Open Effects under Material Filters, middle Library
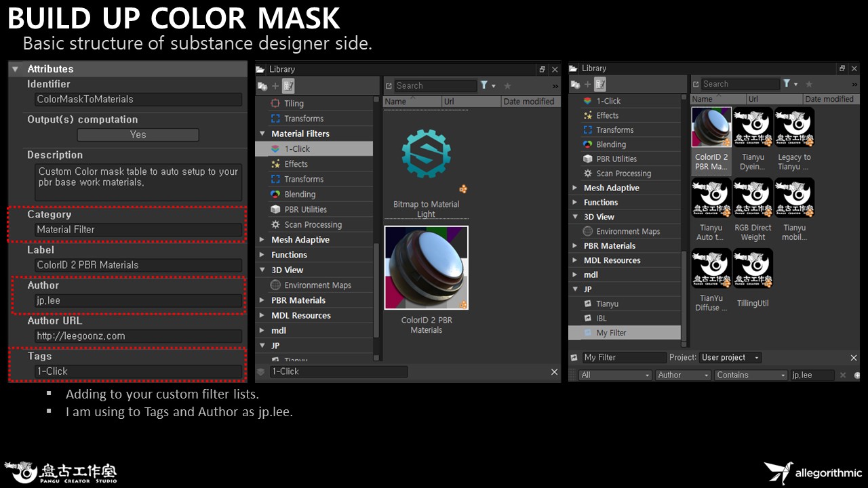This screenshot has height=488, width=868. tap(314, 164)
